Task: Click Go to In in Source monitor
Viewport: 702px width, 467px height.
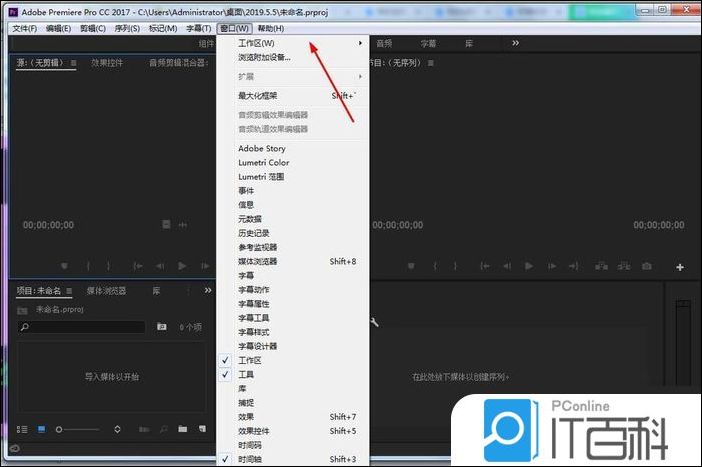Action: [138, 266]
